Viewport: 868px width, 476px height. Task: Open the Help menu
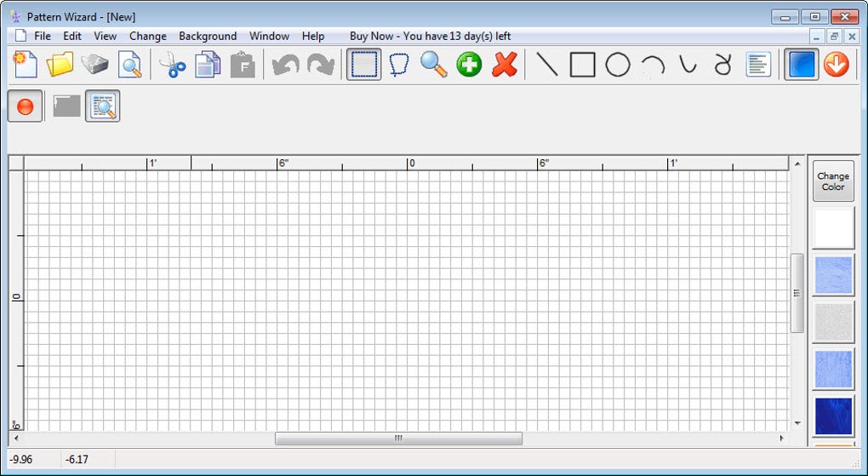(x=313, y=36)
